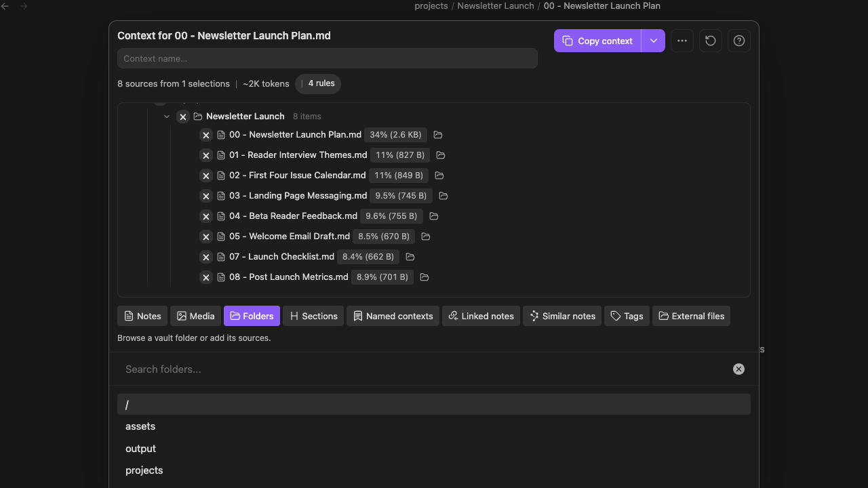The height and width of the screenshot is (488, 868).
Task: Open Newsletter Launch in the breadcrumb
Action: pos(496,6)
